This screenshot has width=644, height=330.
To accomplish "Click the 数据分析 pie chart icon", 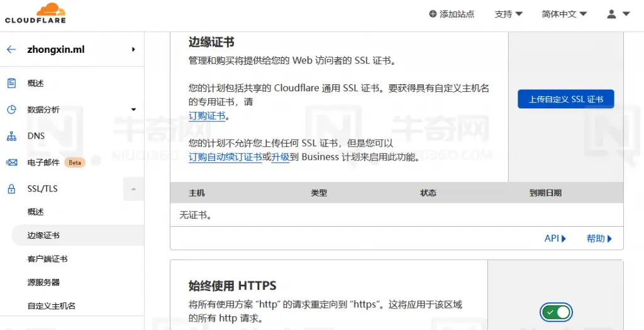I will click(x=11, y=110).
